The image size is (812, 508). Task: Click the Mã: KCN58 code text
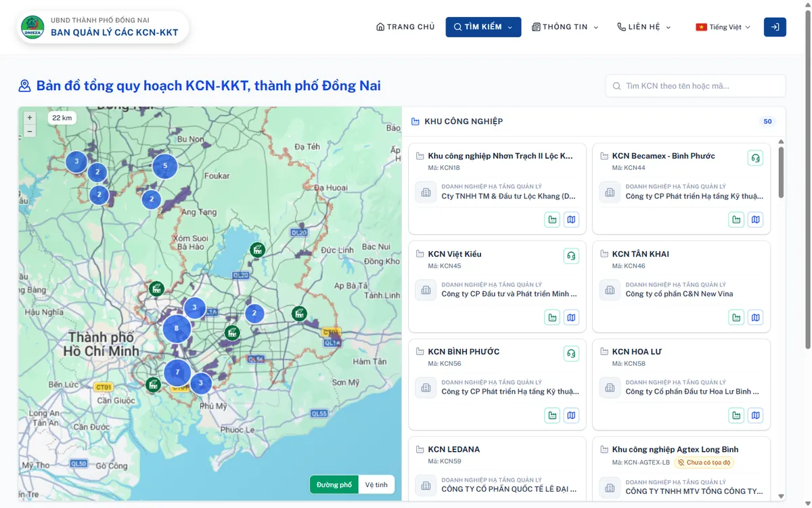[x=629, y=364]
